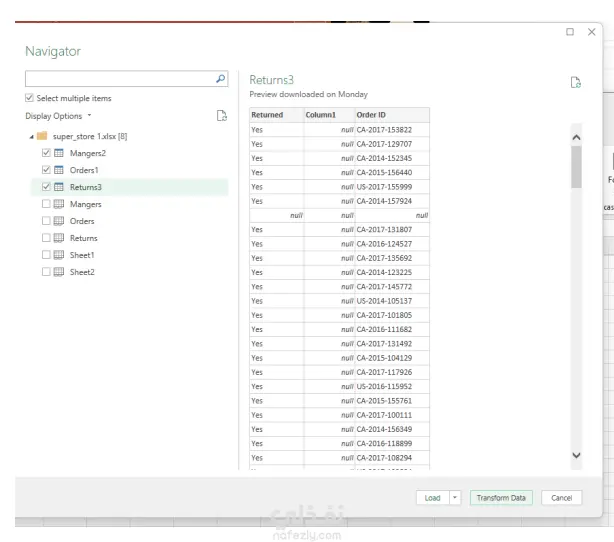The image size is (614, 542).
Task: Refresh the Returns3 preview
Action: tap(576, 83)
